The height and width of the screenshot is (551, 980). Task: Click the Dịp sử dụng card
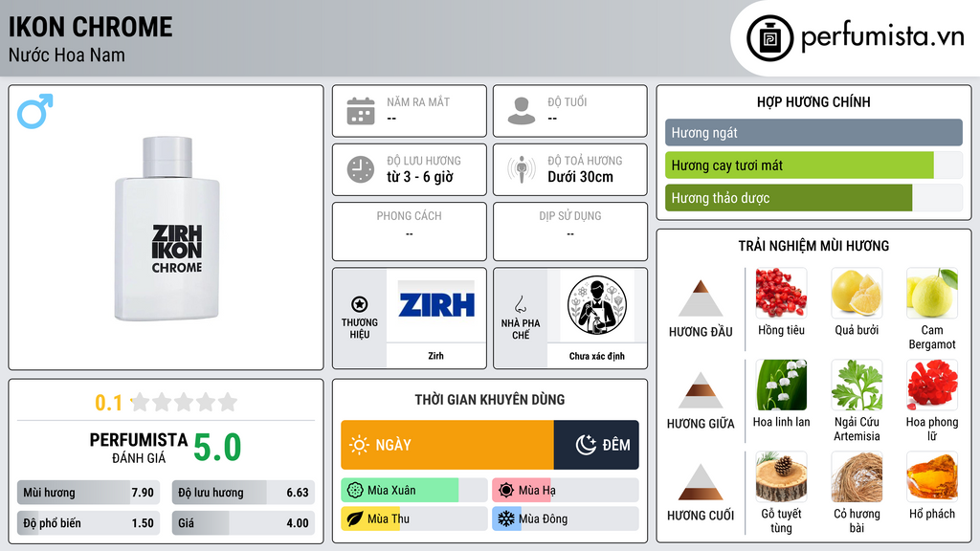[570, 231]
